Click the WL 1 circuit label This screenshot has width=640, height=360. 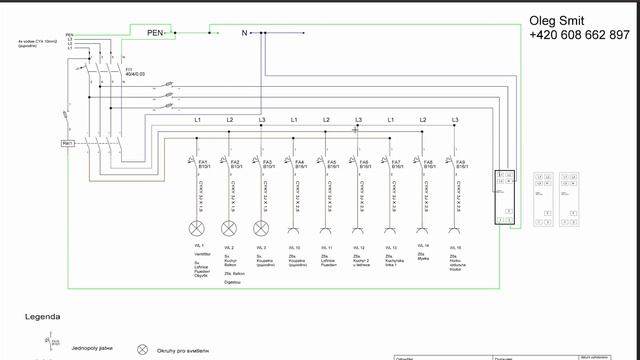click(x=199, y=246)
